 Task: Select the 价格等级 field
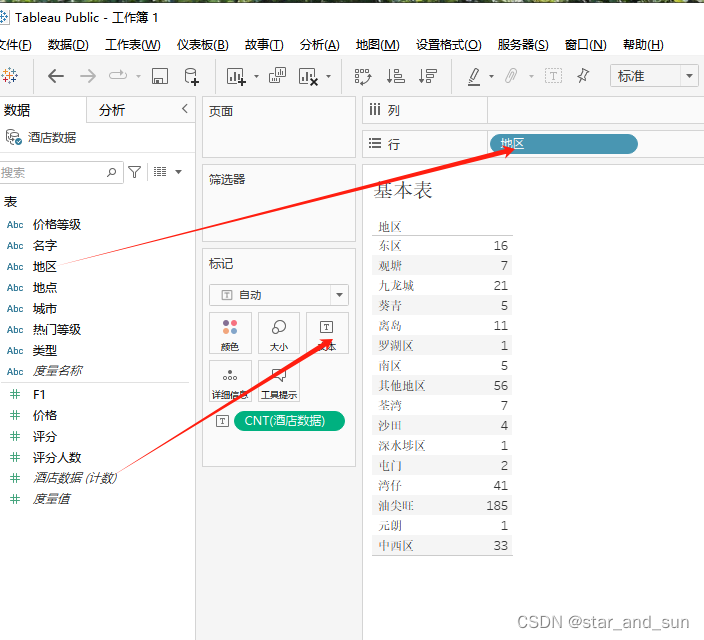(57, 225)
